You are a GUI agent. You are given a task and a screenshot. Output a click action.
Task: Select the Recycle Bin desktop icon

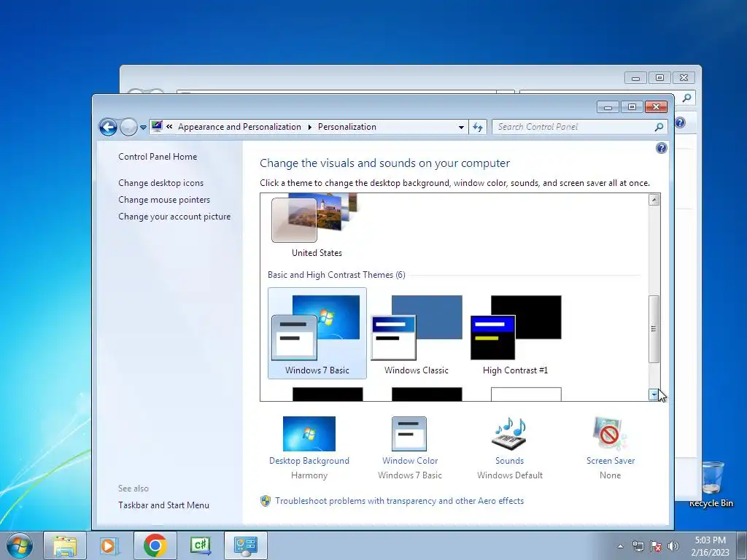(711, 484)
